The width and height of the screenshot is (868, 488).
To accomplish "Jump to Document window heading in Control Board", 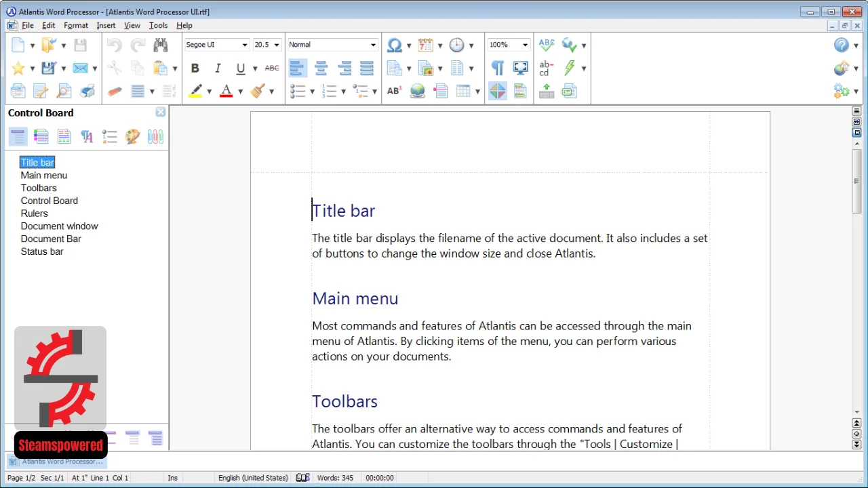I will point(60,226).
